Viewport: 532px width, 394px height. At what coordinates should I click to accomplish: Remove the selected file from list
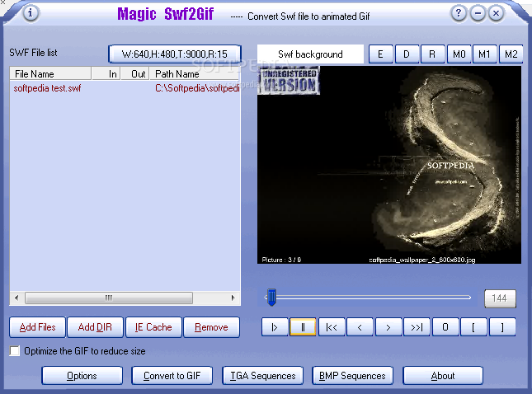click(211, 327)
